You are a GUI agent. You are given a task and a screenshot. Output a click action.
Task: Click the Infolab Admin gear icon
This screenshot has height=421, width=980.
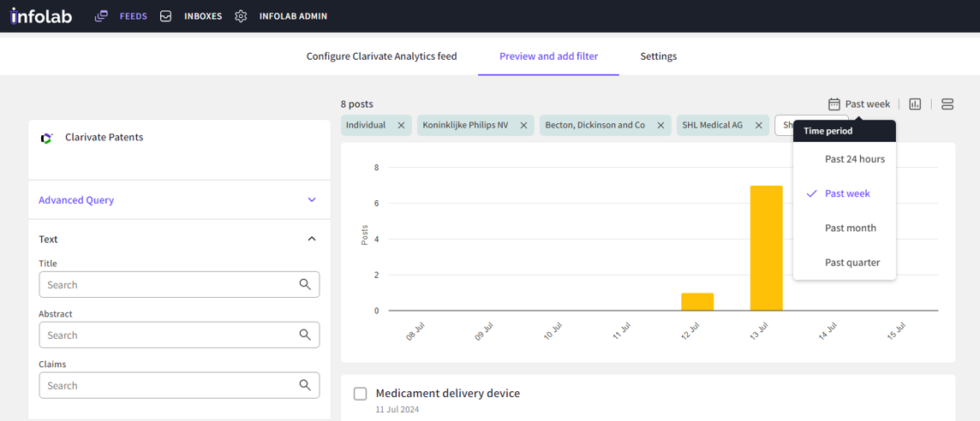pos(241,16)
